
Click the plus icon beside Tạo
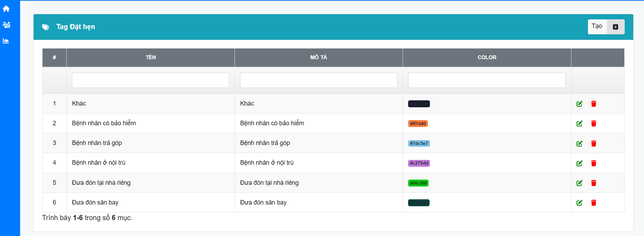(615, 27)
